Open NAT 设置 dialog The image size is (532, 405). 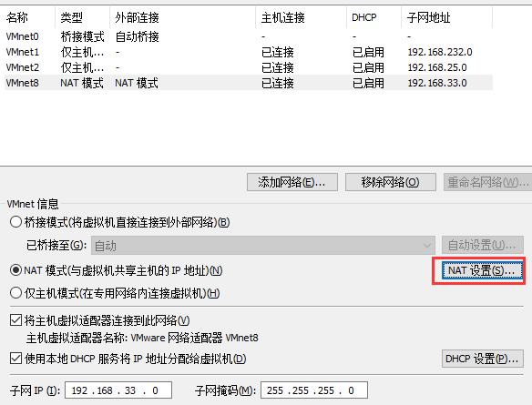click(x=482, y=270)
